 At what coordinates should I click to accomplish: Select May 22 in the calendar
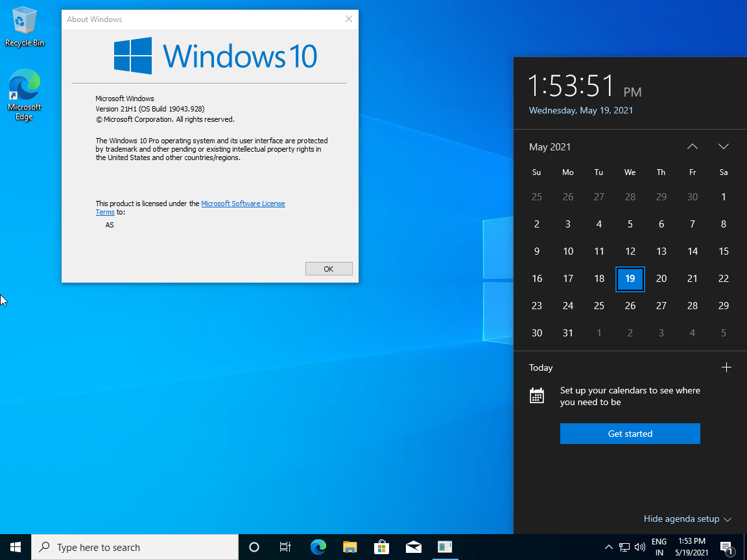[x=723, y=279]
